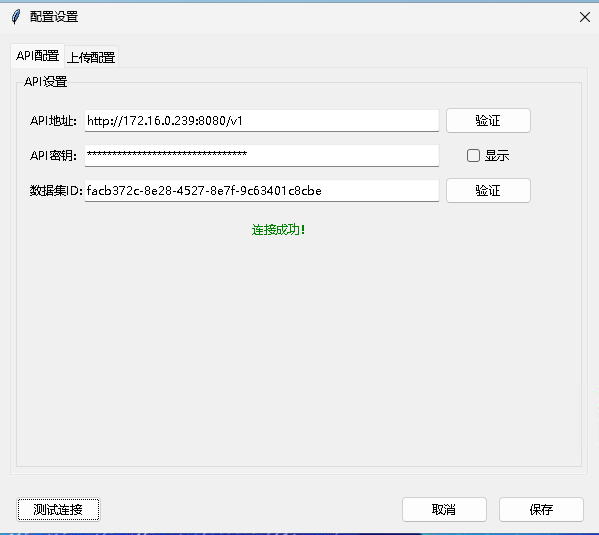The height and width of the screenshot is (535, 599).
Task: Click the API设置 group title
Action: coord(45,81)
